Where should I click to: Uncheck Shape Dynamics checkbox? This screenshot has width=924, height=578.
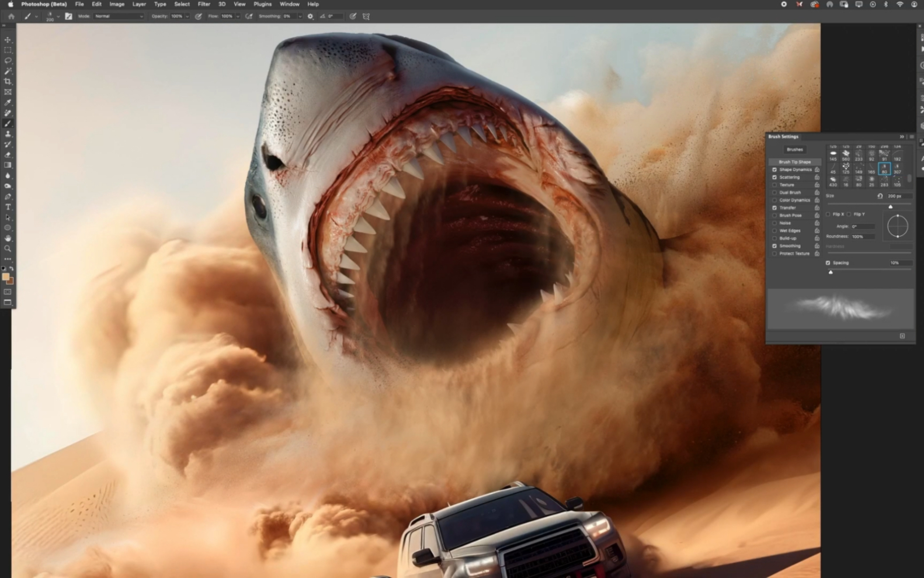(x=774, y=169)
